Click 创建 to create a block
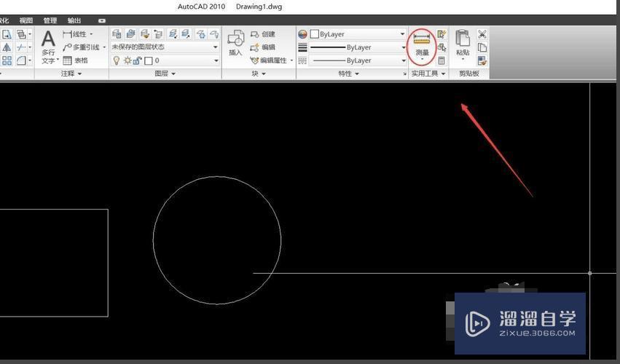The width and height of the screenshot is (620, 364). click(262, 34)
